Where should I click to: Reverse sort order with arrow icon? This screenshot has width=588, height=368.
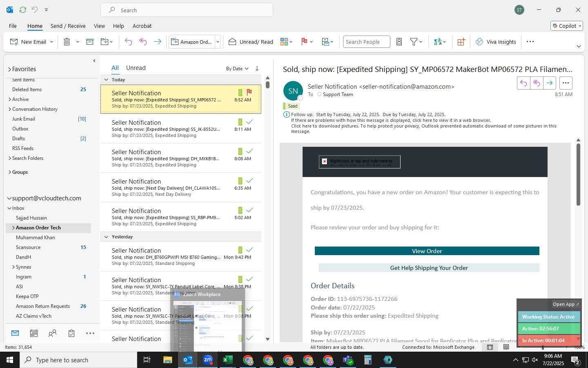pyautogui.click(x=257, y=68)
